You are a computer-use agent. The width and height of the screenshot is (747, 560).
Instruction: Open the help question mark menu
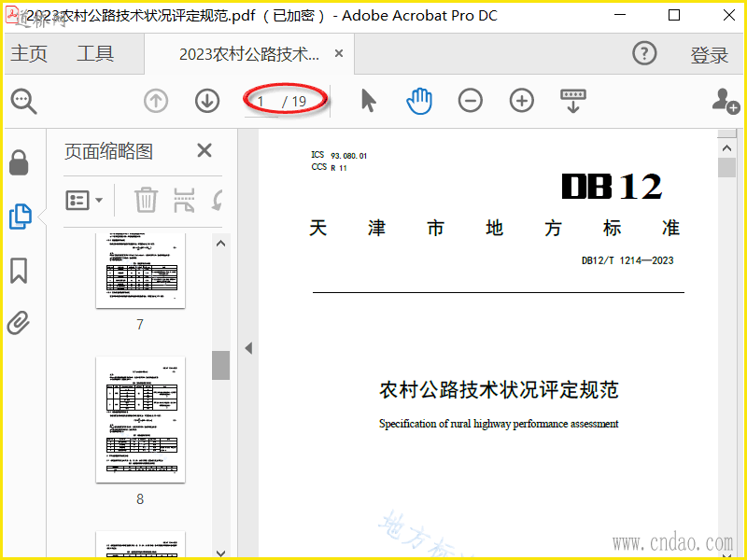pyautogui.click(x=644, y=53)
